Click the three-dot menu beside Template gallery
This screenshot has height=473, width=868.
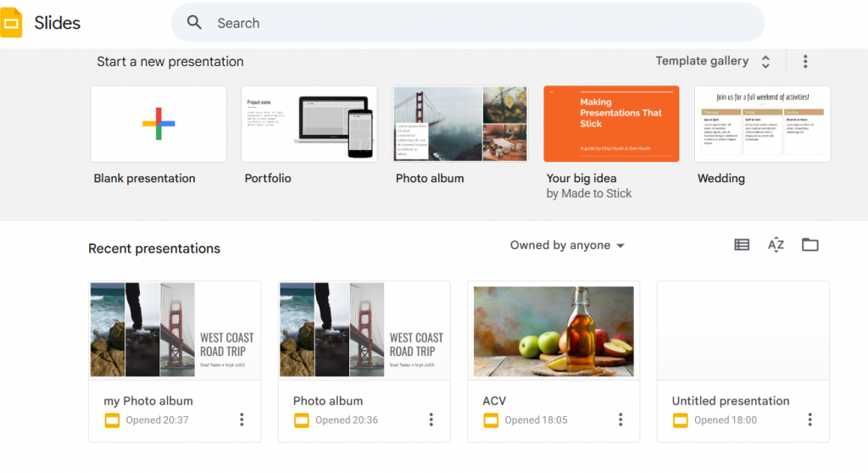point(805,61)
